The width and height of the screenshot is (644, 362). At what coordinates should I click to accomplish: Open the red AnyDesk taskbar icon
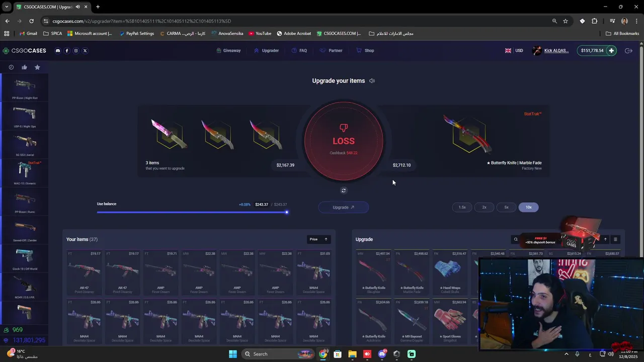(367, 354)
